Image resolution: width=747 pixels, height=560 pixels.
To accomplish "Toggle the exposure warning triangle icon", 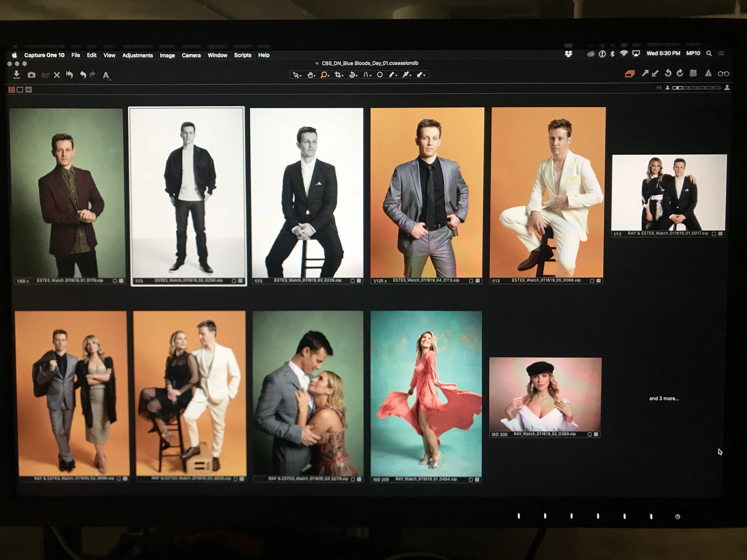I will 708,73.
